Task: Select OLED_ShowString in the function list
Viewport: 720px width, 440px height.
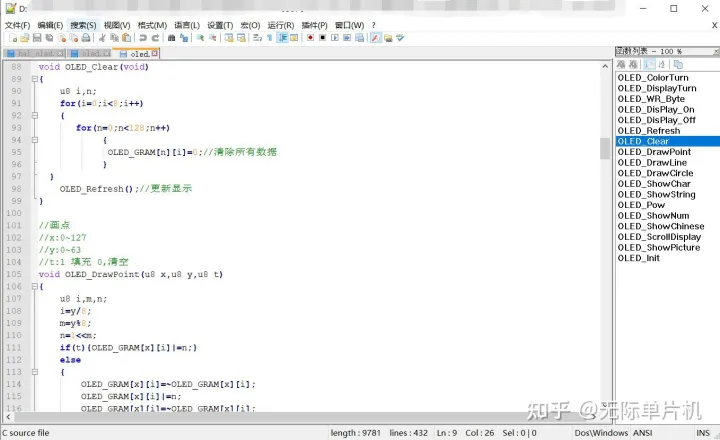Action: (x=656, y=194)
